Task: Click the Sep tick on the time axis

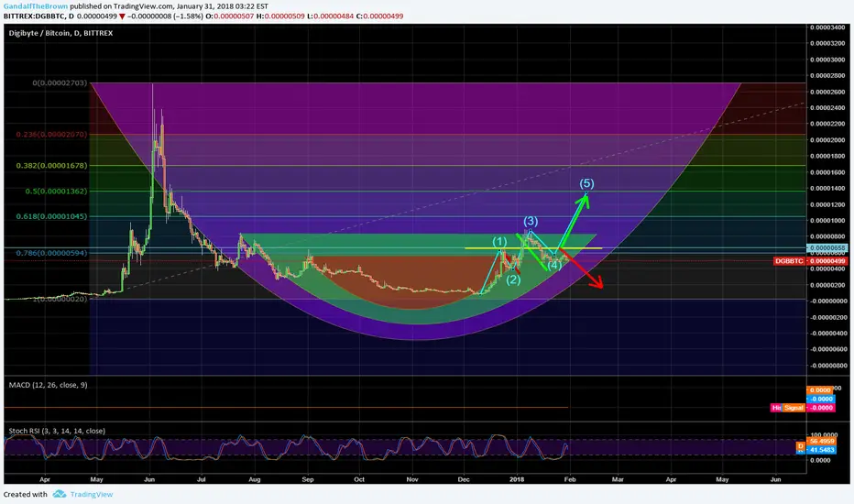Action: pyautogui.click(x=308, y=479)
